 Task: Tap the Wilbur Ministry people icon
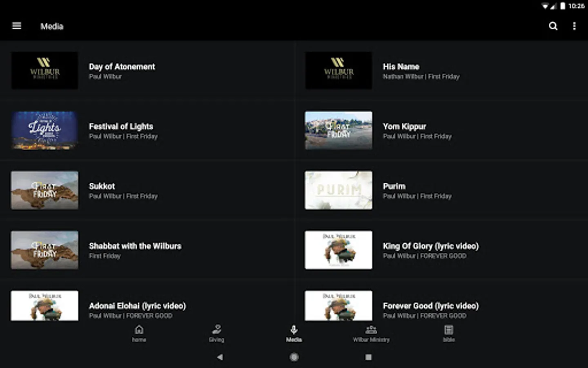coord(371,330)
